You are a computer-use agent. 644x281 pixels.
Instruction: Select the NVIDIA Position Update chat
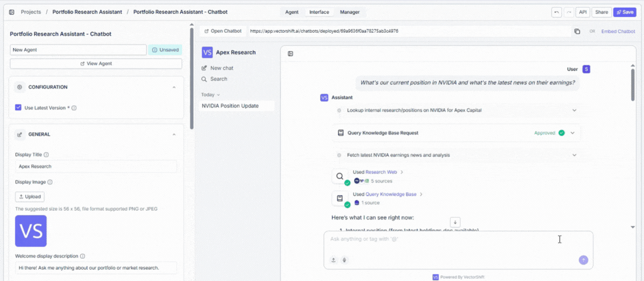[x=237, y=106]
